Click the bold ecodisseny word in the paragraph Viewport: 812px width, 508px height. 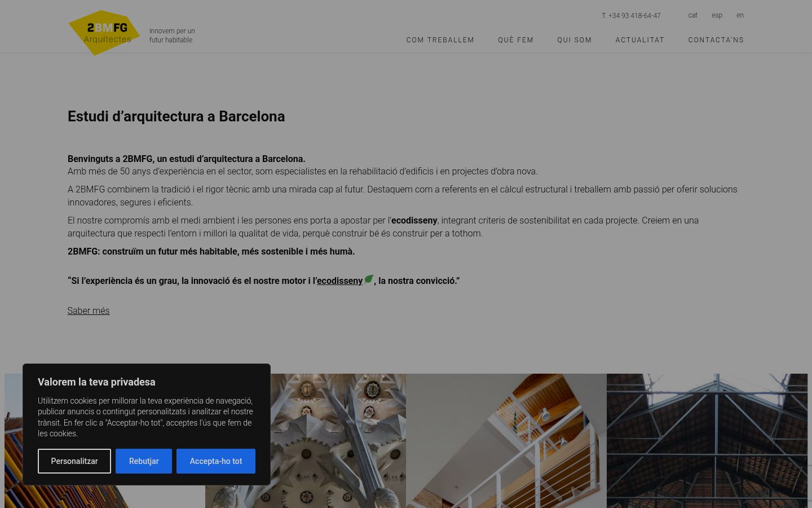click(414, 220)
